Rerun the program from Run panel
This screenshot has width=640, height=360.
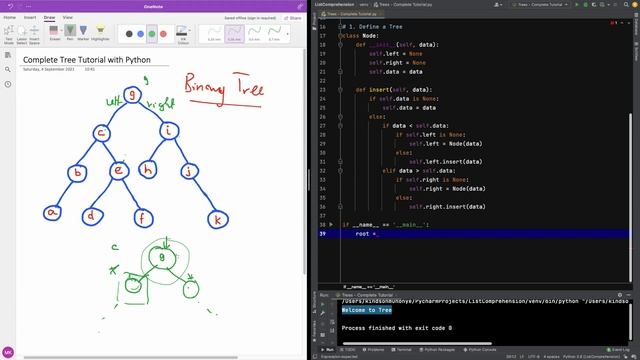click(x=322, y=304)
